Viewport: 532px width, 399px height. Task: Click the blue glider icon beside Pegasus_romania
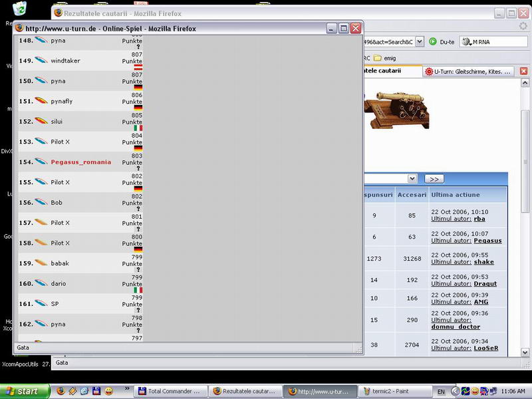[41, 162]
